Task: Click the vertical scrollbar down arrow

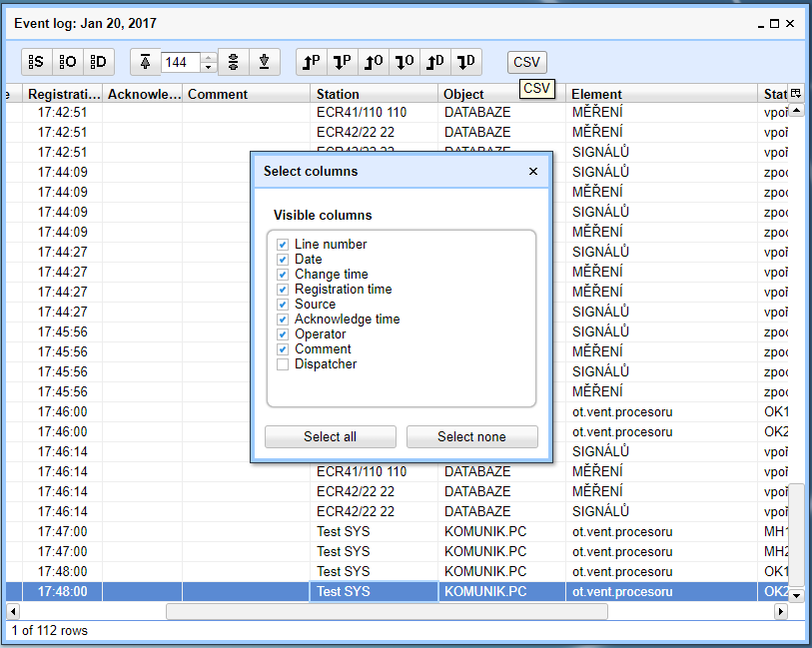Action: point(796,595)
